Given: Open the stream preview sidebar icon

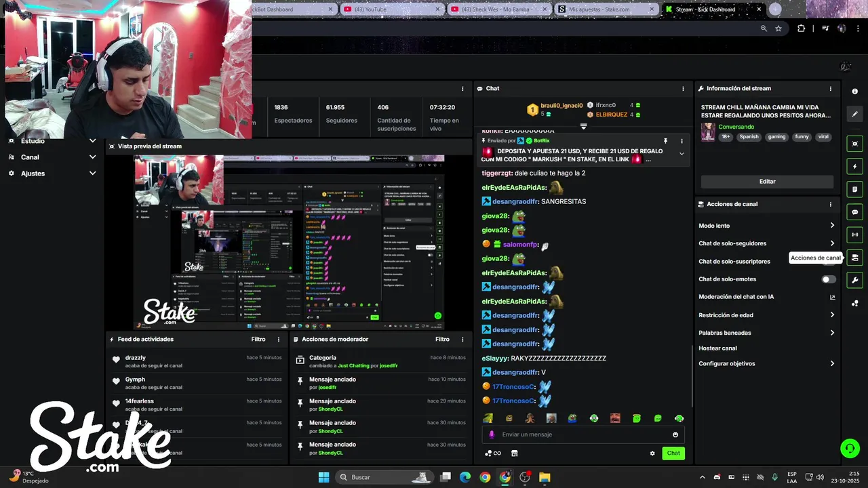Looking at the screenshot, I should pos(855,144).
